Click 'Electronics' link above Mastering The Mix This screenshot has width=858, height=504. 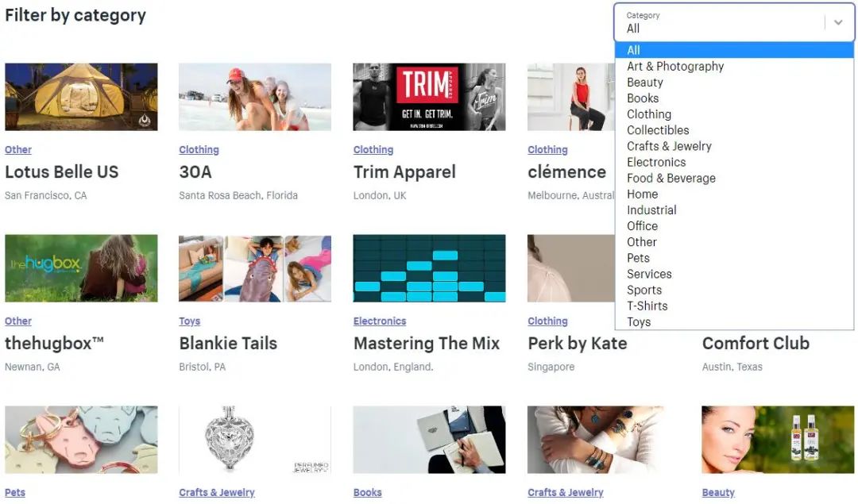click(x=380, y=321)
